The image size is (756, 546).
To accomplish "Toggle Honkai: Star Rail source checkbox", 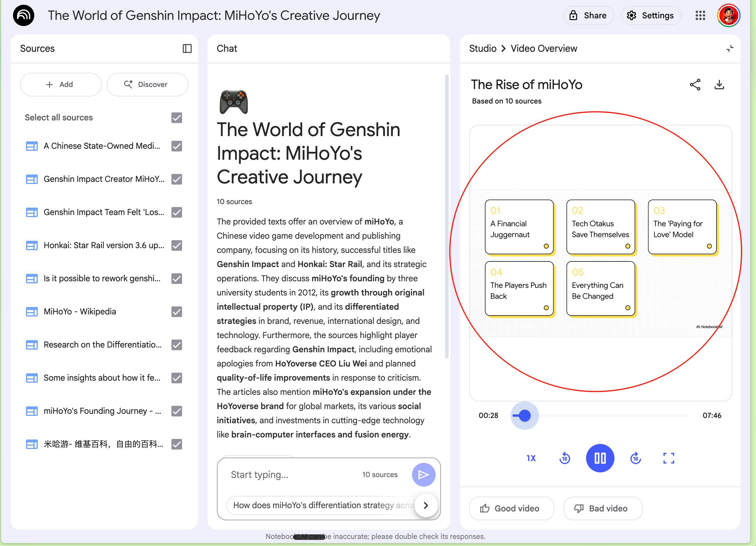I will (177, 245).
